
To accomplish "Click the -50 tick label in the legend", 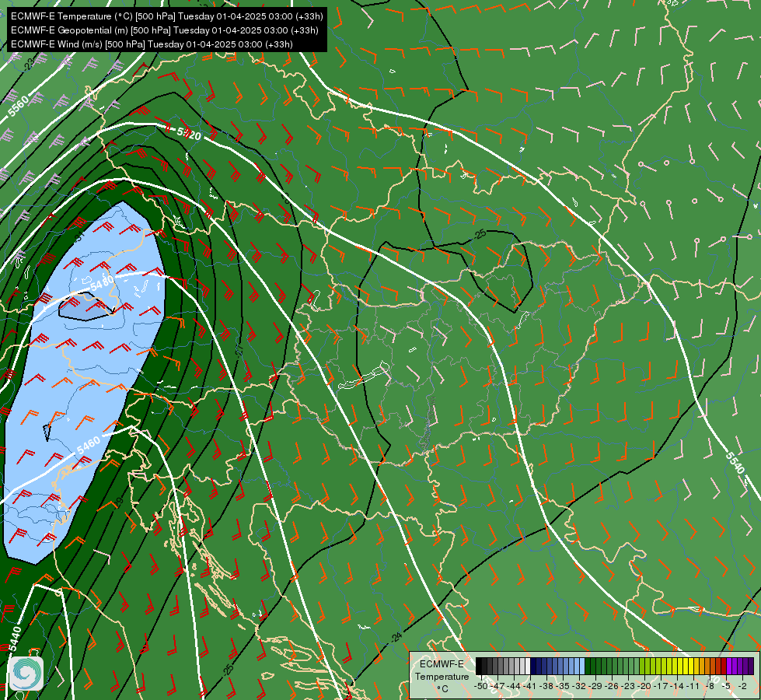I will (481, 686).
